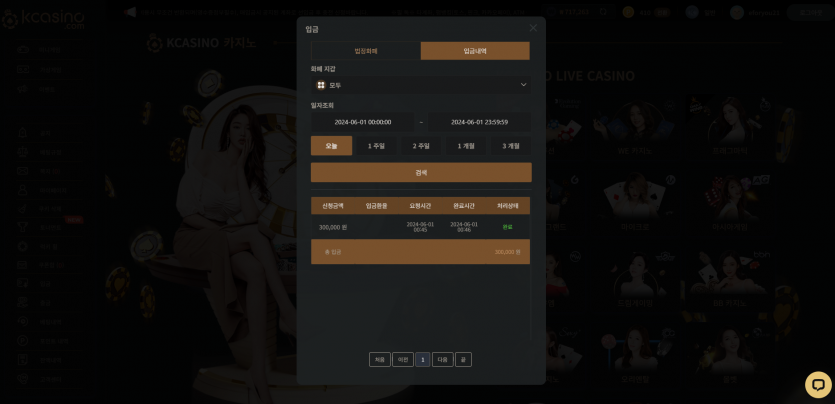Click the megaphone announcement icon
Image resolution: width=835 pixels, height=404 pixels.
pyautogui.click(x=129, y=12)
